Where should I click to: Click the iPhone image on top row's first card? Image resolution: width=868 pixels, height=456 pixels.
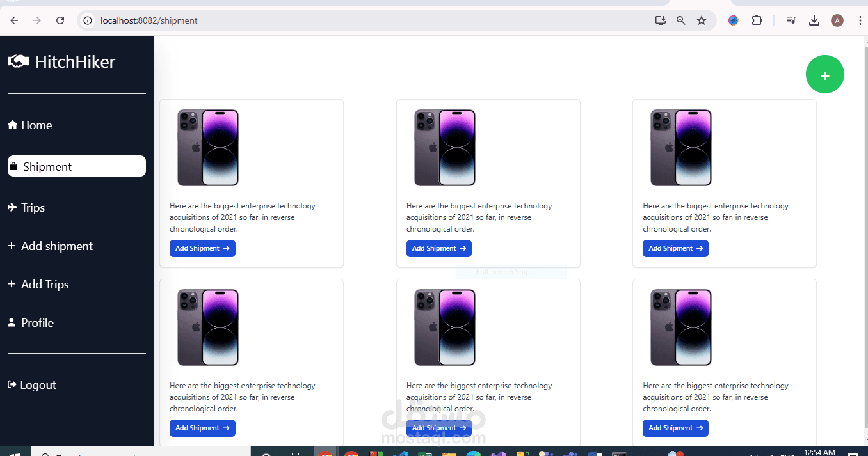(x=208, y=148)
